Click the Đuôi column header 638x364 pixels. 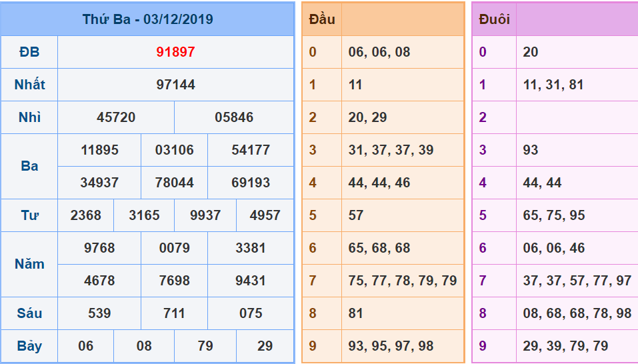point(494,19)
